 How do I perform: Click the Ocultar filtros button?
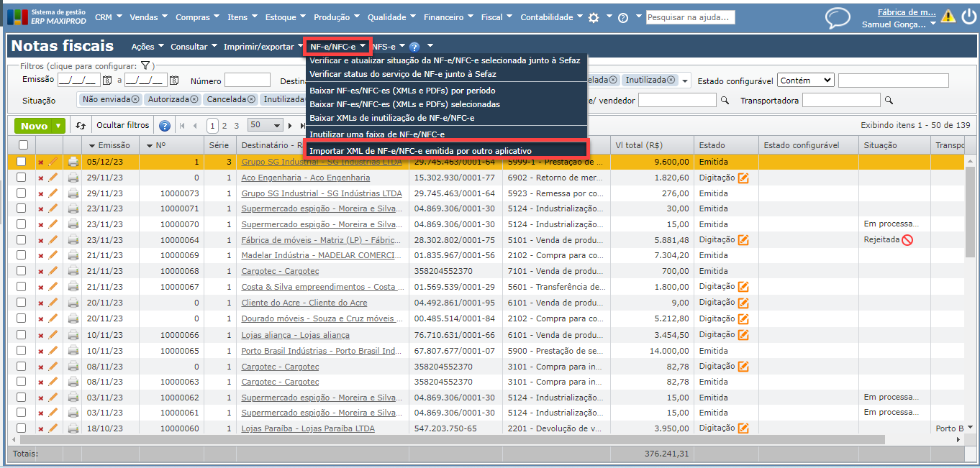coord(122,125)
